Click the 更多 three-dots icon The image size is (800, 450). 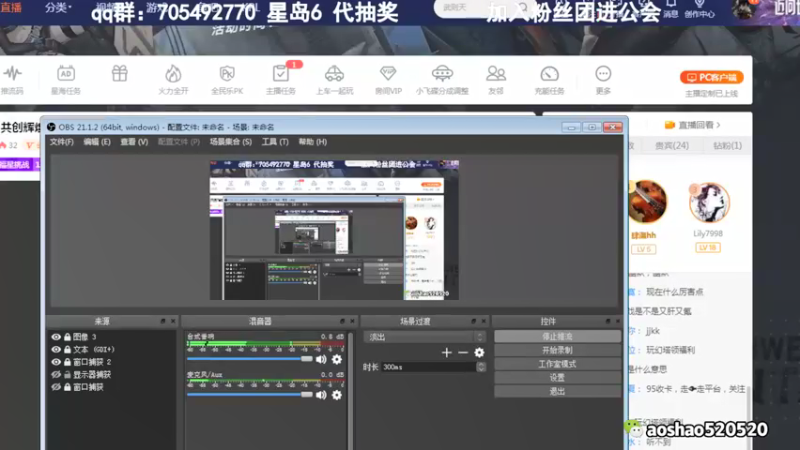(603, 74)
